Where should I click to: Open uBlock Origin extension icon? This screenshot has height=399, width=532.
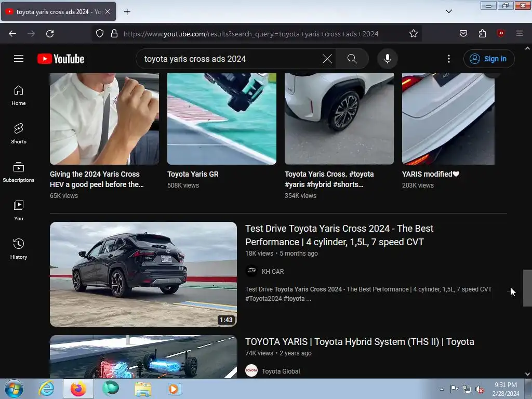tap(500, 33)
